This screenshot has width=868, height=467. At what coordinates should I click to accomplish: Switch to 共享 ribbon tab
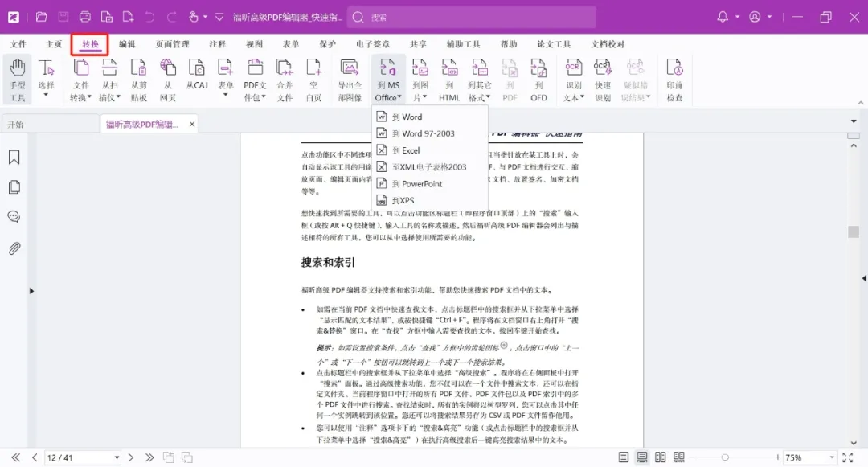[418, 44]
